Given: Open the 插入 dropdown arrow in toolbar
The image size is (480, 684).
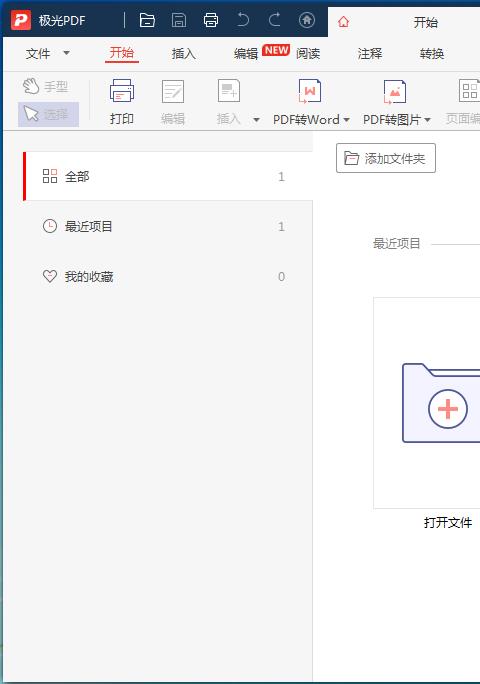Looking at the screenshot, I should [x=257, y=120].
